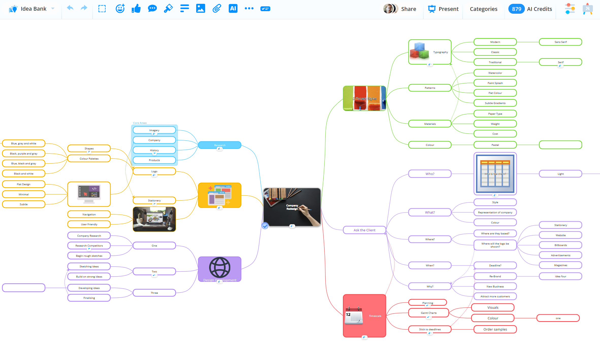Expand the more options ellipsis menu
This screenshot has height=364, width=600.
coord(249,8)
